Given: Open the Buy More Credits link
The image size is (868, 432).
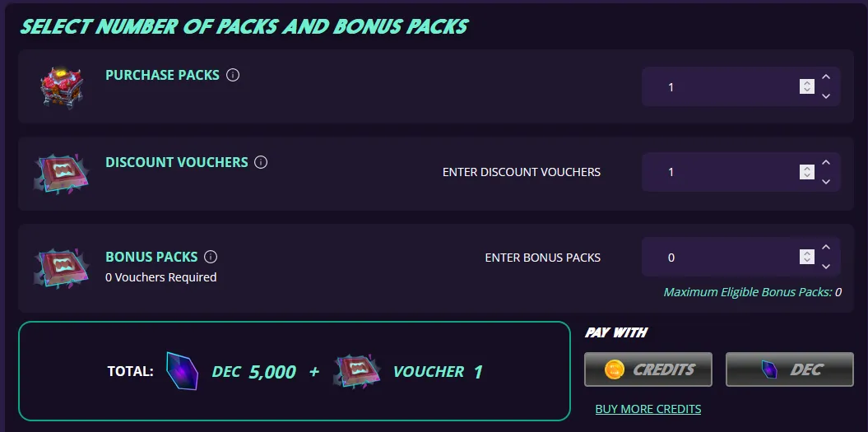Looking at the screenshot, I should tap(648, 409).
